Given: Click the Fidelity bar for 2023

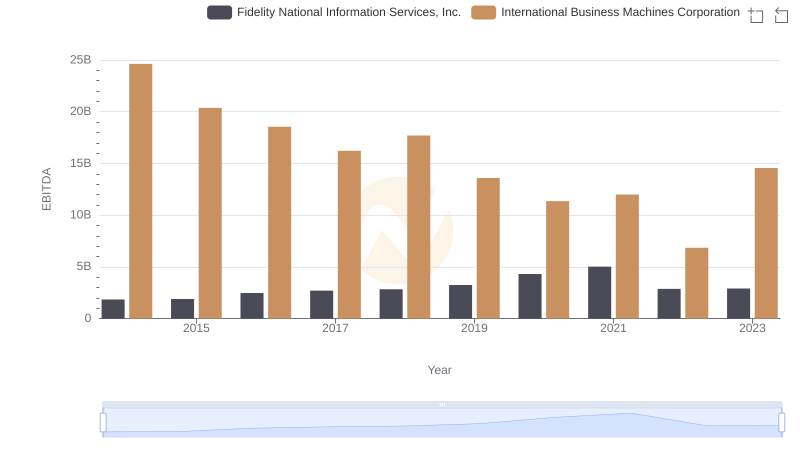Looking at the screenshot, I should 738,303.
